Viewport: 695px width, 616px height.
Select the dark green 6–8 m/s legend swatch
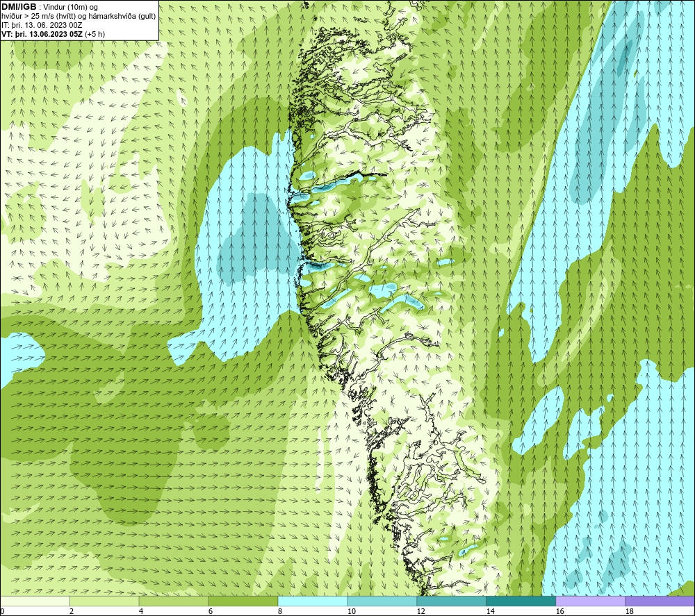coord(243,601)
